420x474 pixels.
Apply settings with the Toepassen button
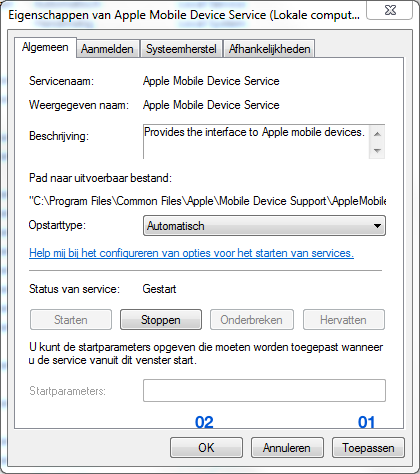click(x=368, y=448)
